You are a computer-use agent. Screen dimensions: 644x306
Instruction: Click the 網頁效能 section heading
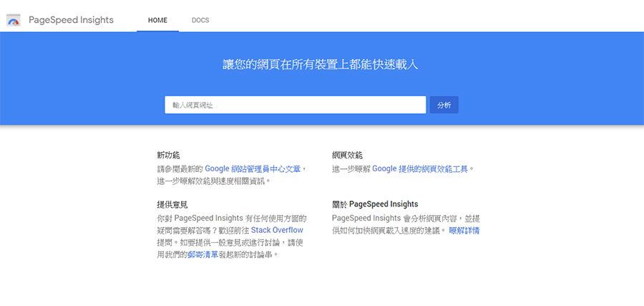[x=347, y=155]
